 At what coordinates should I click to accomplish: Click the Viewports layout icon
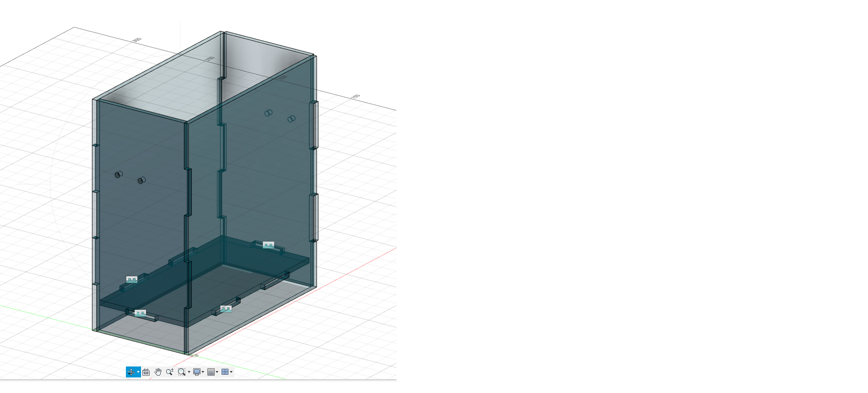coord(225,372)
